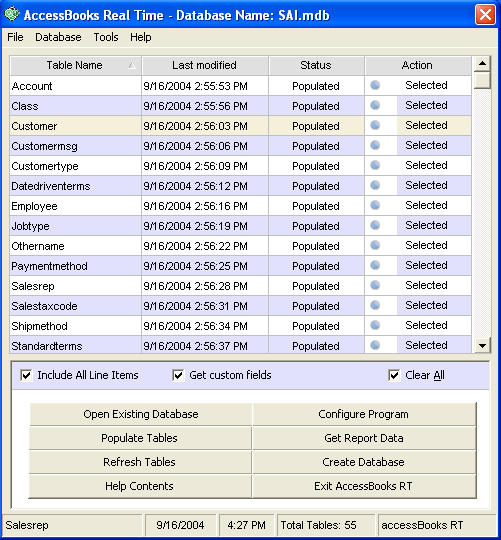Click the 4:27 PM status bar time
The image size is (501, 540).
pos(247,525)
